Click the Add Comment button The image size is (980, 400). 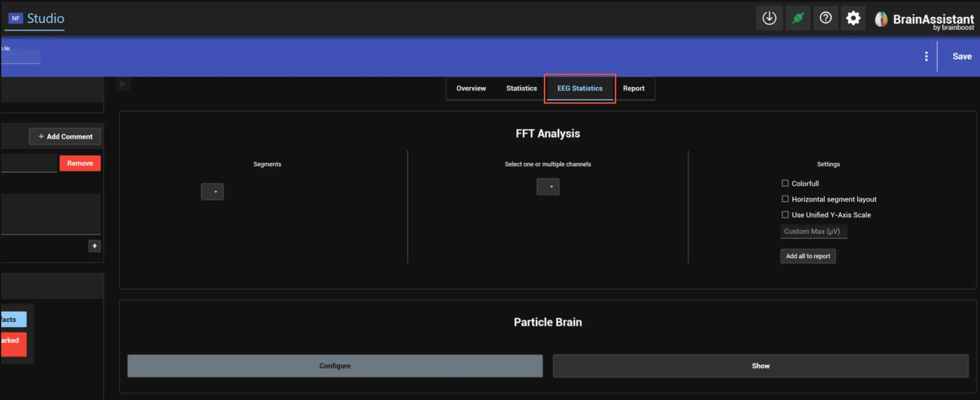[65, 137]
